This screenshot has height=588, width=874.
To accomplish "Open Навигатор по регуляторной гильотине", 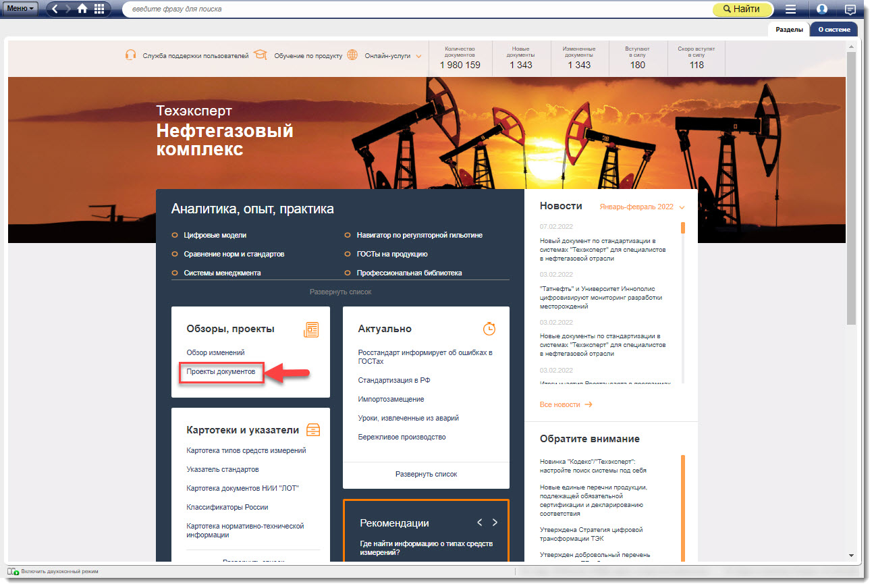I will [x=419, y=235].
